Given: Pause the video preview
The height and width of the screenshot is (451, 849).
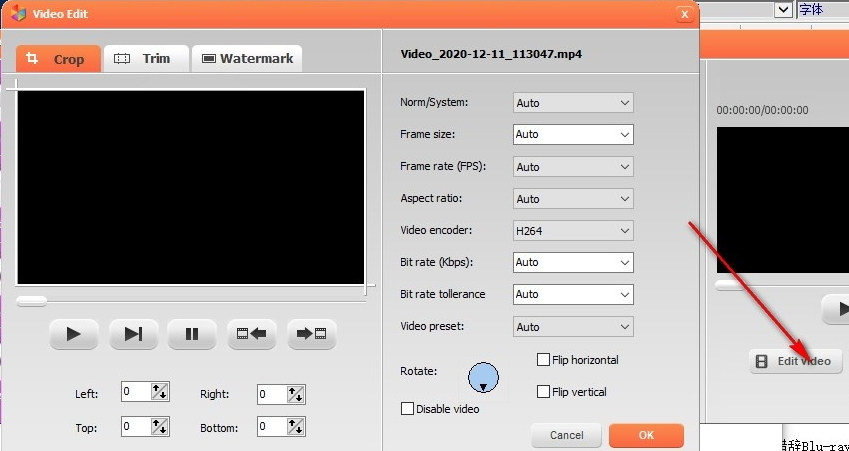Looking at the screenshot, I should (x=192, y=334).
